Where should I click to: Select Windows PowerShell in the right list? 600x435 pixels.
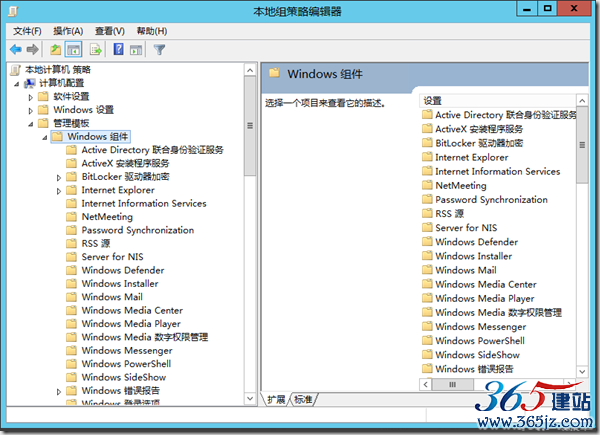479,340
